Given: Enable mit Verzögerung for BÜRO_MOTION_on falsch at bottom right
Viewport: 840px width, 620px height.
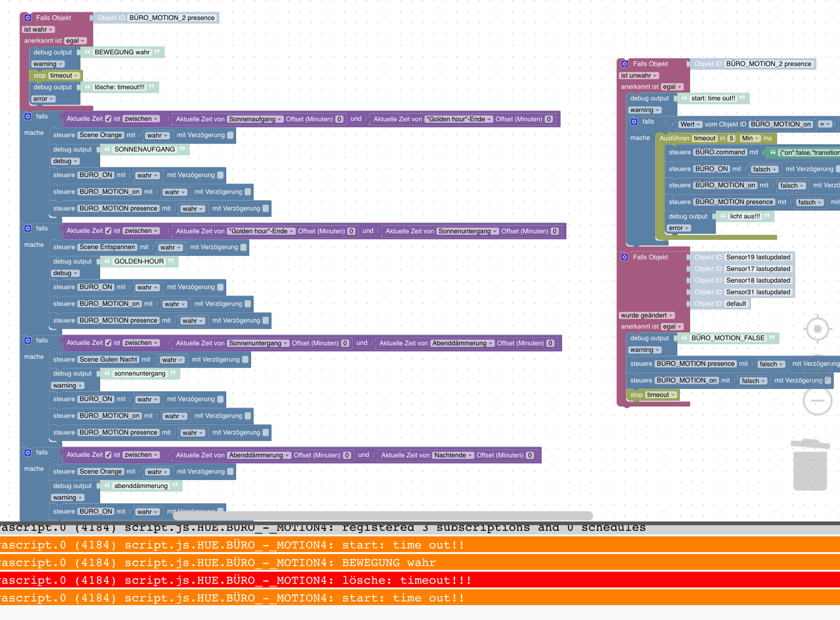Looking at the screenshot, I should pos(827,380).
